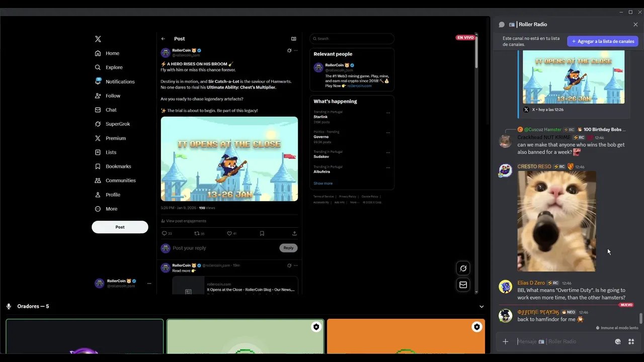Click 'Agregar a la lista de canales' button

point(603,41)
